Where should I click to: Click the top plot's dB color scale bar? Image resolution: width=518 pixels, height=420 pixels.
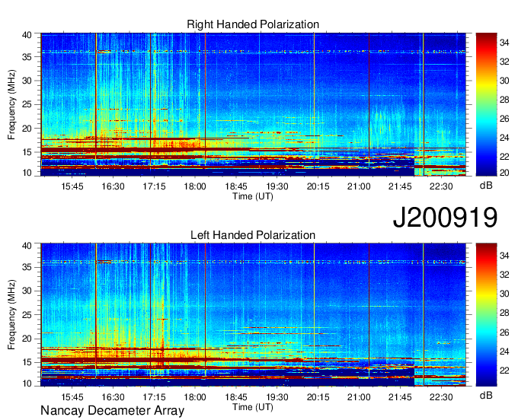[486, 104]
